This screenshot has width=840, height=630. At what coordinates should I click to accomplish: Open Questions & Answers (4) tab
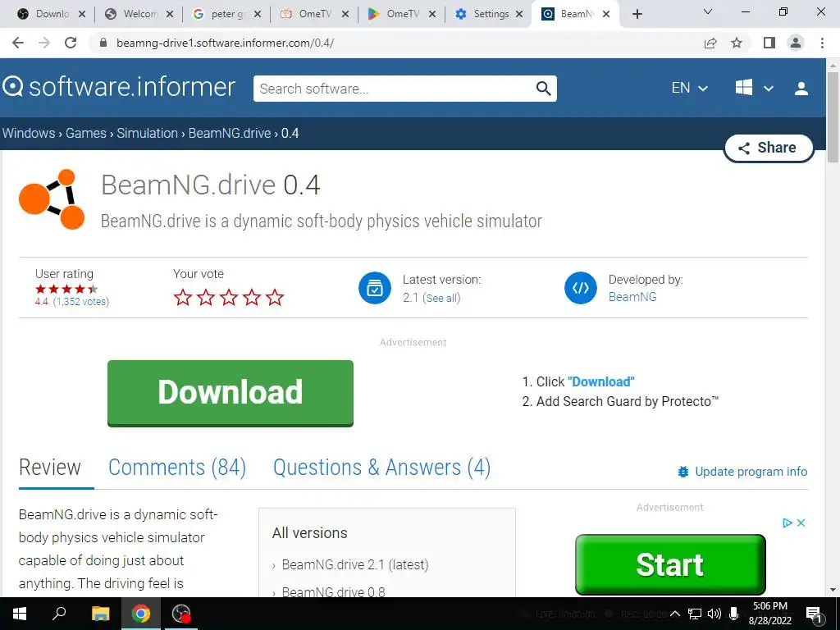382,467
